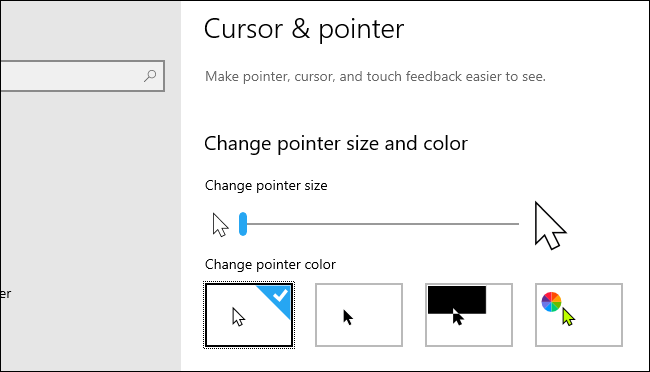Select the black pointer color option
650x372 pixels.
pos(359,315)
